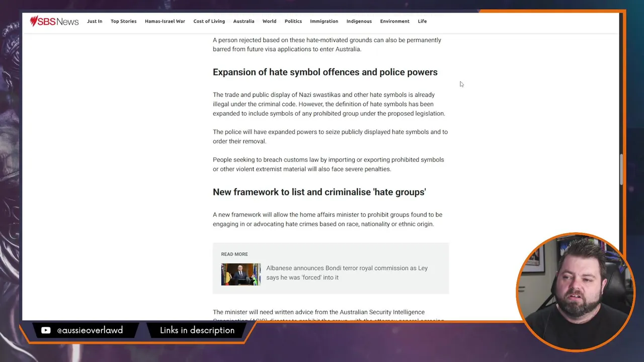Click paragraph starting 'The trade and public display'
The width and height of the screenshot is (644, 362).
tap(329, 104)
